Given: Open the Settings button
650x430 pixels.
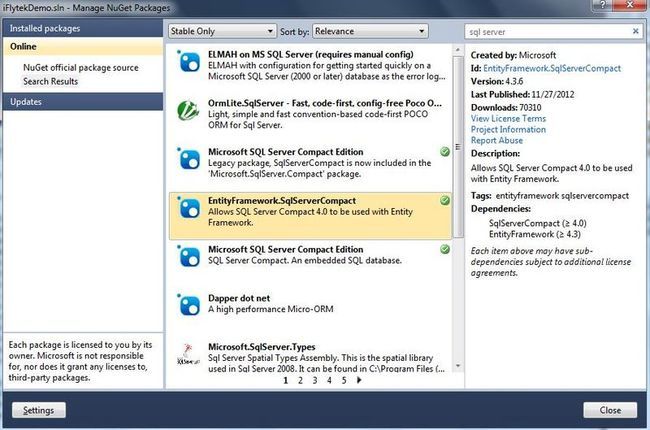Looking at the screenshot, I should 39,410.
